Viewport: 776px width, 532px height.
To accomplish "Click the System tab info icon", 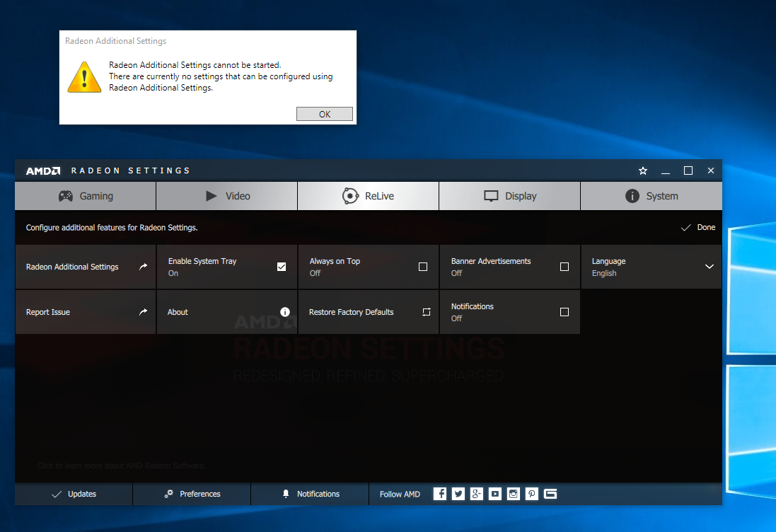I will (x=632, y=196).
